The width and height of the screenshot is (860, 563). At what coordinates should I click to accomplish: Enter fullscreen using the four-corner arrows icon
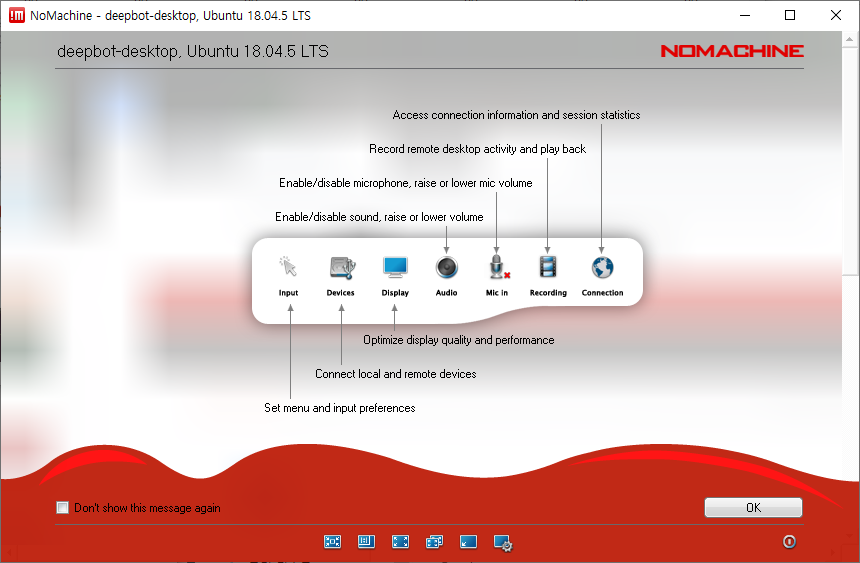tap(400, 542)
